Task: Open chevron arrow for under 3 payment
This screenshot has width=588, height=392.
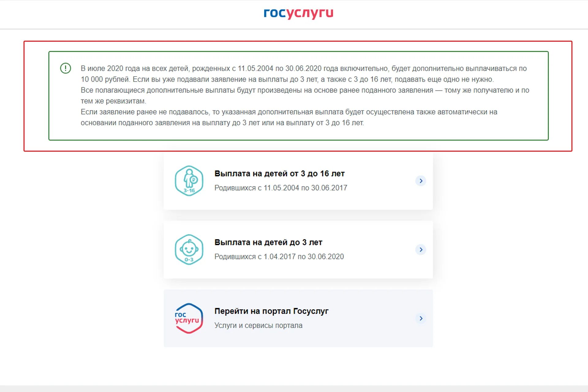Action: click(421, 250)
